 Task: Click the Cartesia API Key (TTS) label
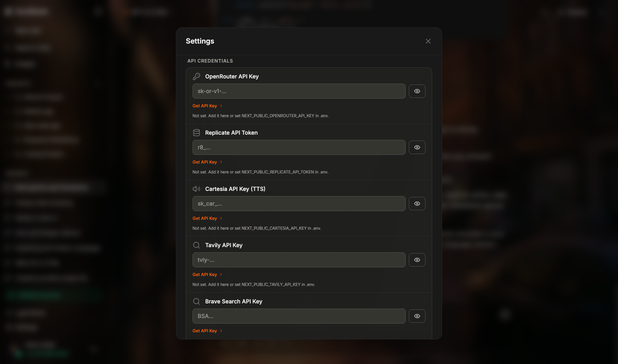click(235, 189)
